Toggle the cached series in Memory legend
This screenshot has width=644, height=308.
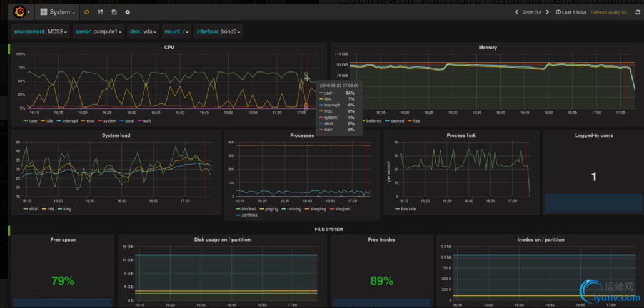[396, 120]
